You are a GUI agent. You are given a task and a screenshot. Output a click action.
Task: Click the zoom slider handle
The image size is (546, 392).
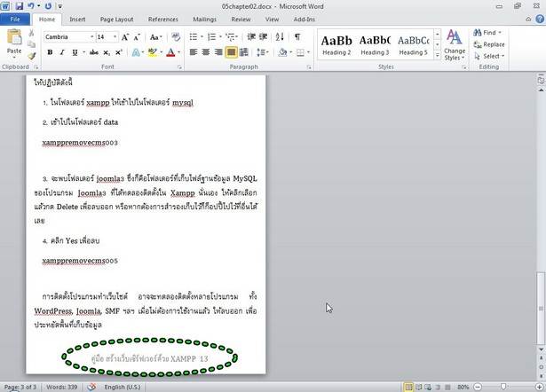pyautogui.click(x=503, y=387)
